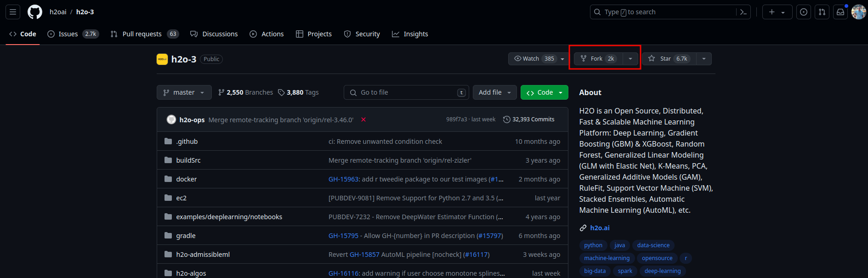View the 32,393 Commits history
The height and width of the screenshot is (278, 868).
(529, 119)
